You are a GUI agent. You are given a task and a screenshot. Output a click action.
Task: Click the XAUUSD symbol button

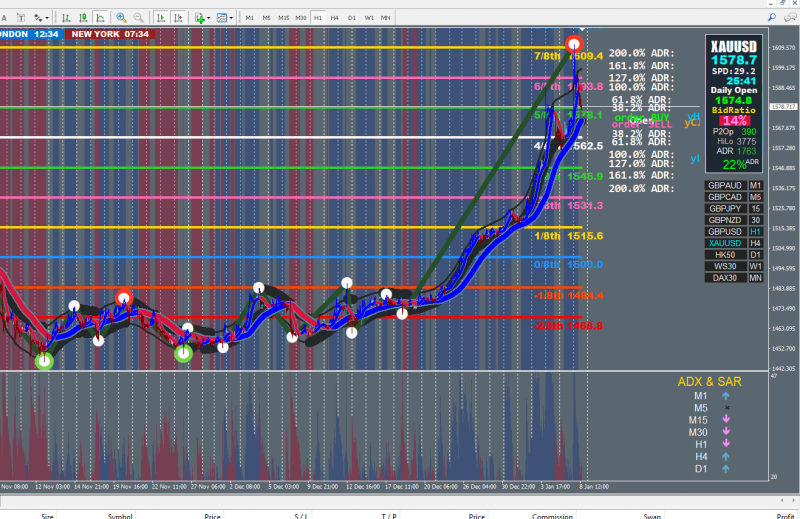(x=725, y=243)
